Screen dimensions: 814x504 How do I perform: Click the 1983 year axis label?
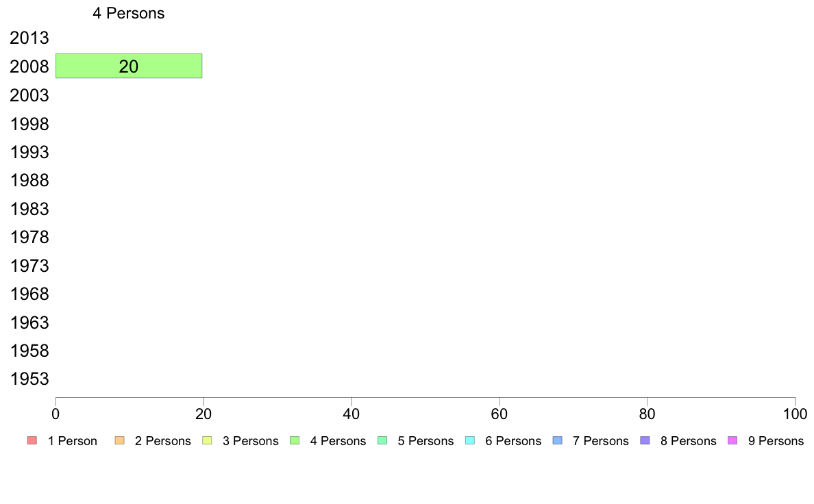point(29,209)
